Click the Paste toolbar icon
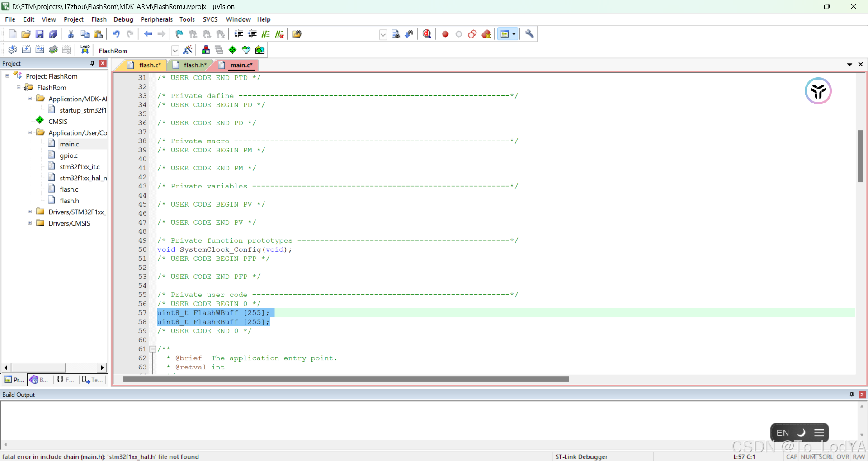868x461 pixels. pyautogui.click(x=98, y=34)
